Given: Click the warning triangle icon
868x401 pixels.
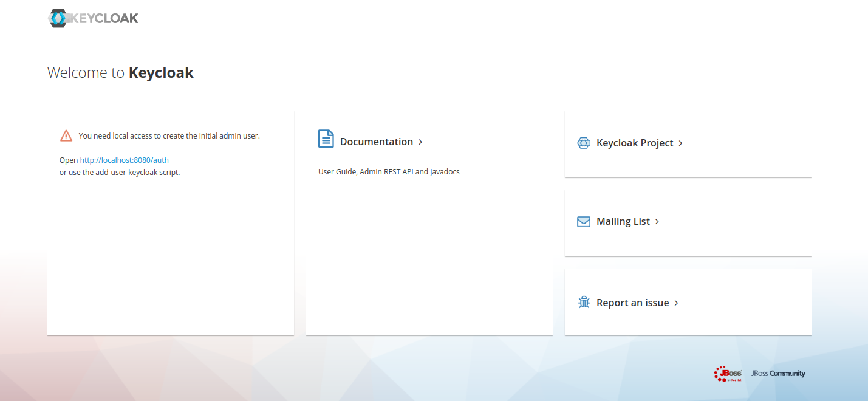Looking at the screenshot, I should [x=66, y=135].
